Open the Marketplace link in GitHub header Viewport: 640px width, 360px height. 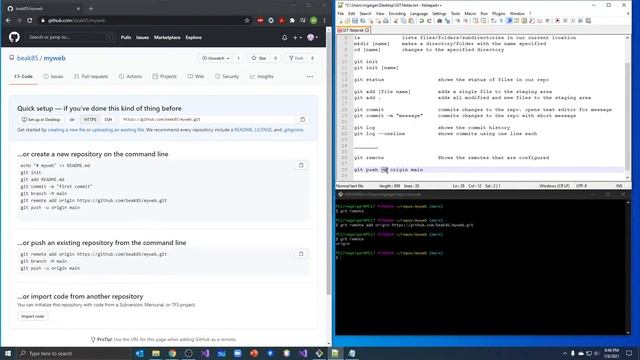(x=167, y=38)
